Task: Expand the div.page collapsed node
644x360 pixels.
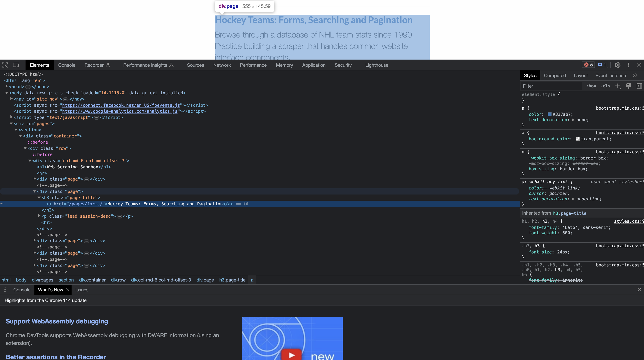Action: coord(35,179)
